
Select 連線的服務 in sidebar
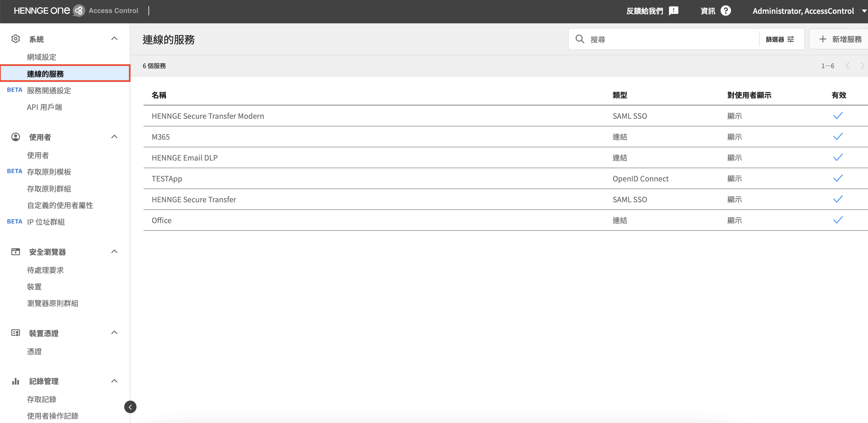(x=65, y=74)
